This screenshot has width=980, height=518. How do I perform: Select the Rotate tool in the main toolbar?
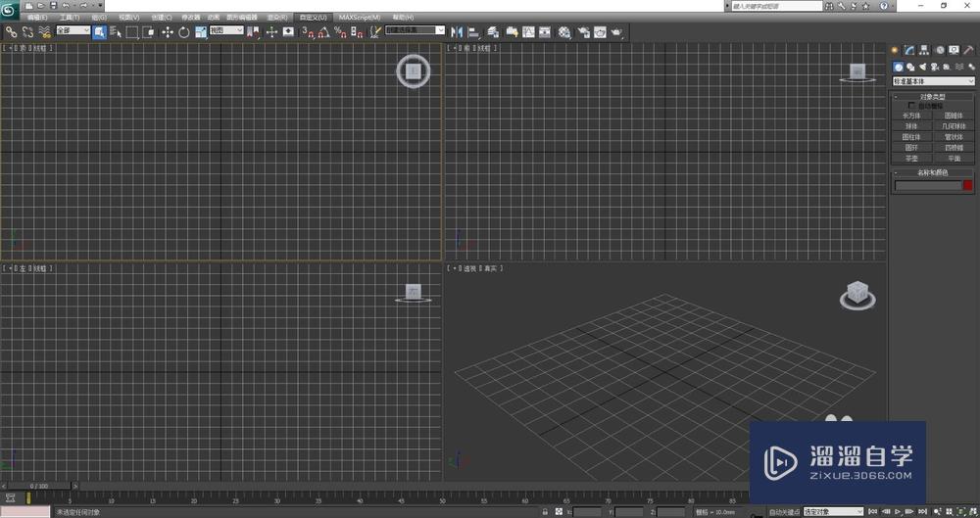coord(183,31)
